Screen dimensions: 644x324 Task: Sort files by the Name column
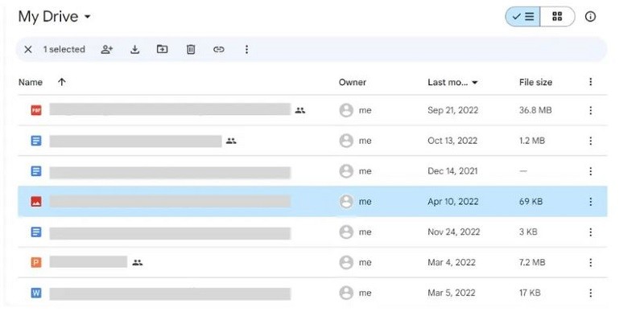click(x=31, y=82)
